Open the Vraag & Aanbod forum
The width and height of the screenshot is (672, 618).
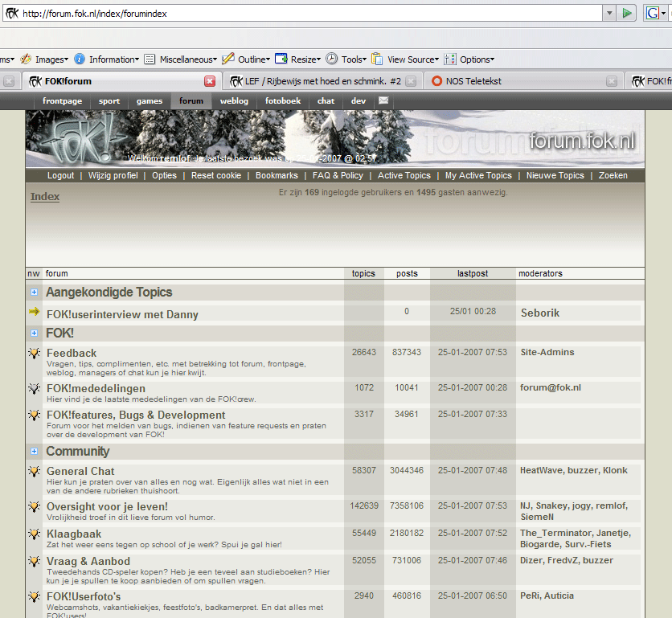pyautogui.click(x=88, y=562)
